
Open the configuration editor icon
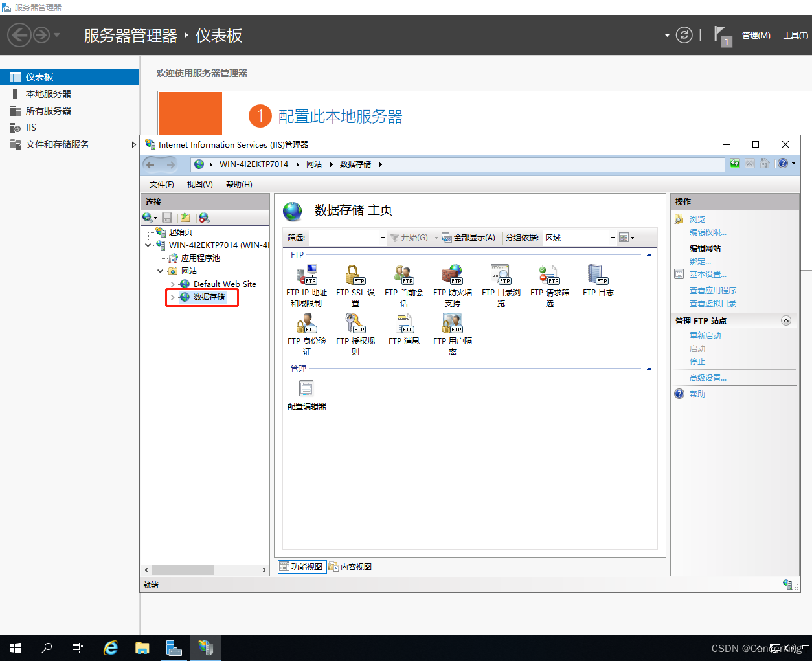tap(306, 388)
